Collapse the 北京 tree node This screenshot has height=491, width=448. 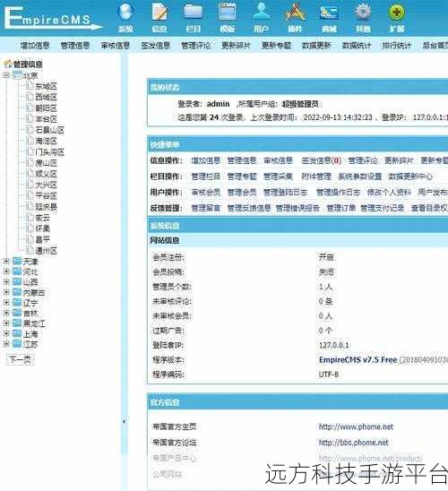pyautogui.click(x=6, y=75)
